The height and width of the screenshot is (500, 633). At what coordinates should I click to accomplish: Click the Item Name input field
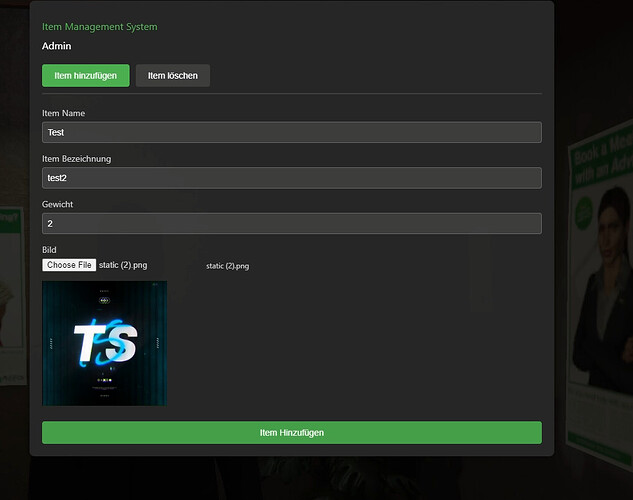(x=292, y=132)
